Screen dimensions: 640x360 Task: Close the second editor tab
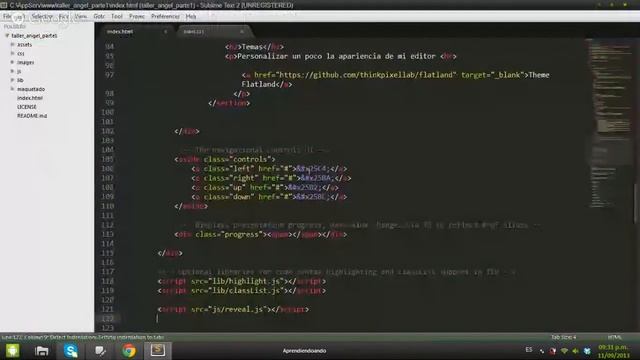pos(242,31)
